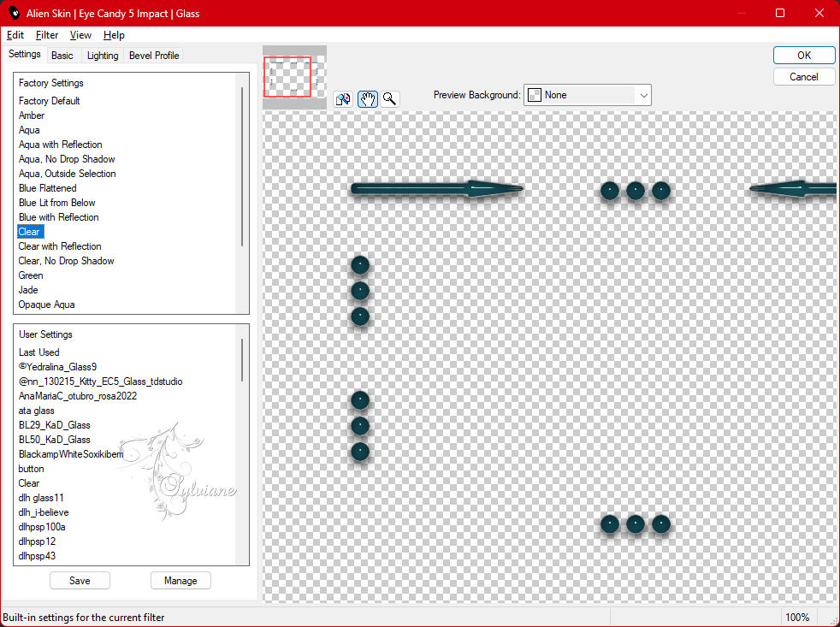The image size is (840, 627).
Task: Confirm the filter with OK
Action: (803, 56)
